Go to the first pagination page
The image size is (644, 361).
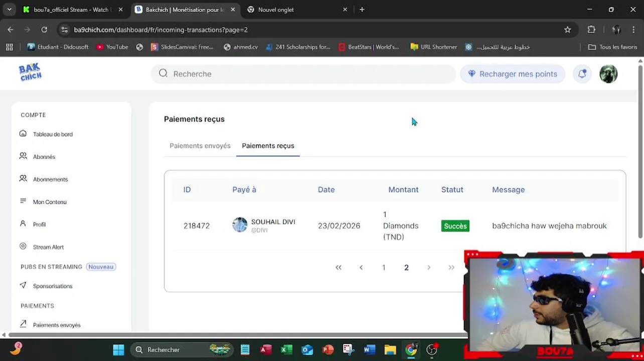pyautogui.click(x=339, y=267)
